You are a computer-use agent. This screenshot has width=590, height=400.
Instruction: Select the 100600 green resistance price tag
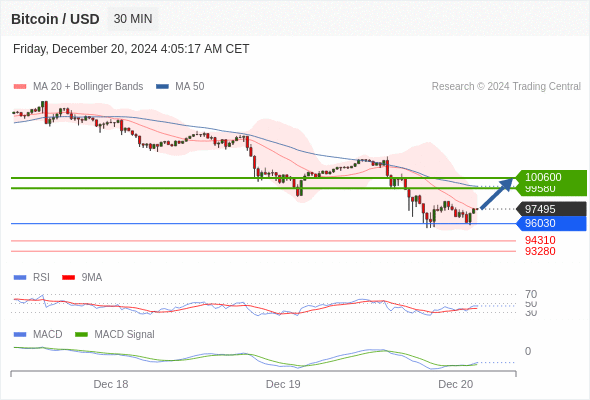click(x=551, y=177)
